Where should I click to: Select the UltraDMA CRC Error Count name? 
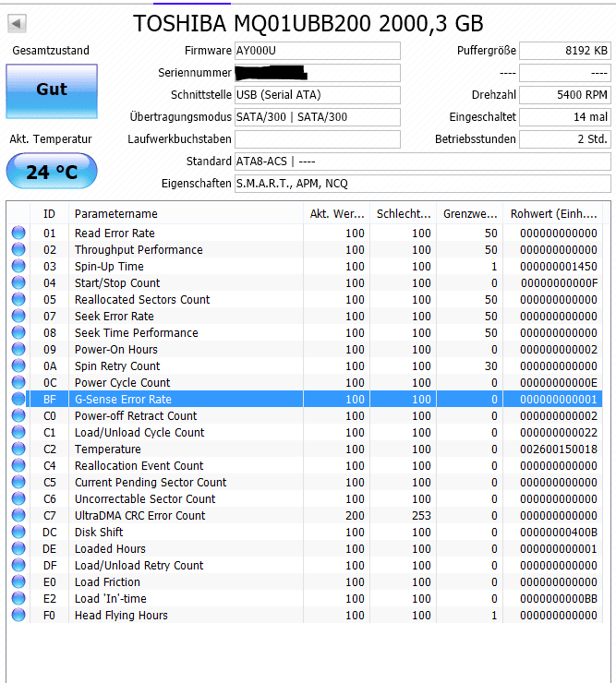click(139, 515)
